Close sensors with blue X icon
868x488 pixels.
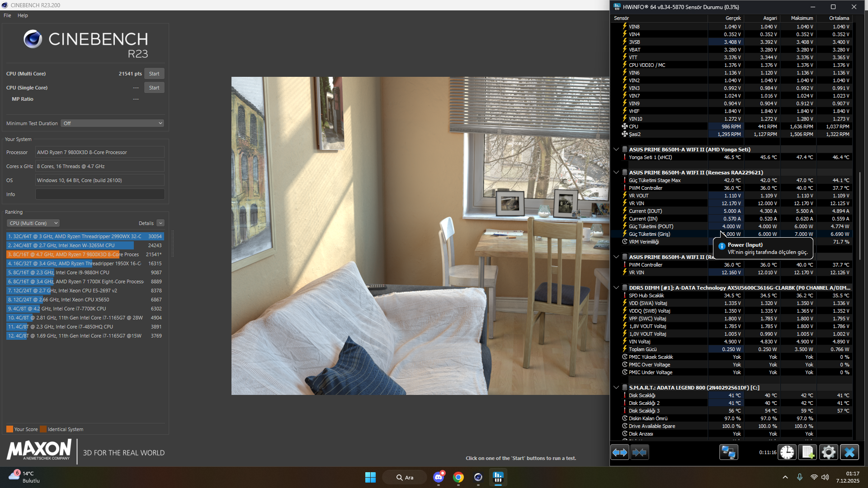click(849, 452)
